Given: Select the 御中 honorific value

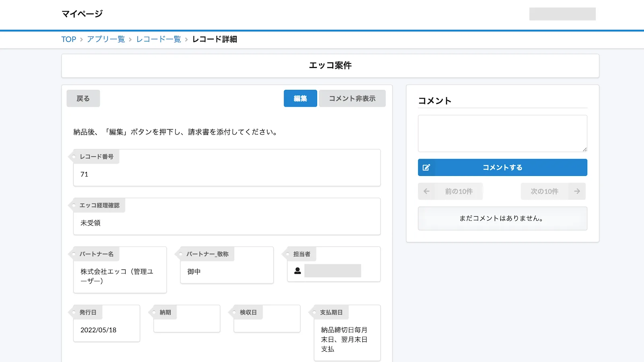Looking at the screenshot, I should [194, 272].
